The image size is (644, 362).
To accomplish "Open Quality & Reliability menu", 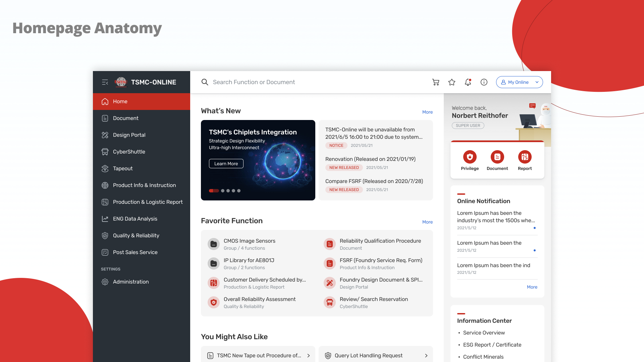I will click(142, 236).
